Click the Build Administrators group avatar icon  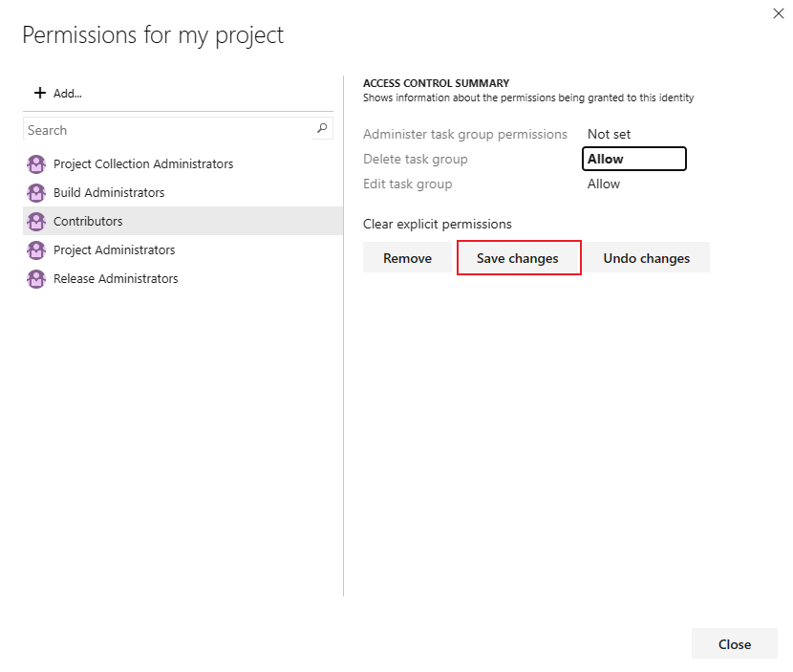point(36,192)
